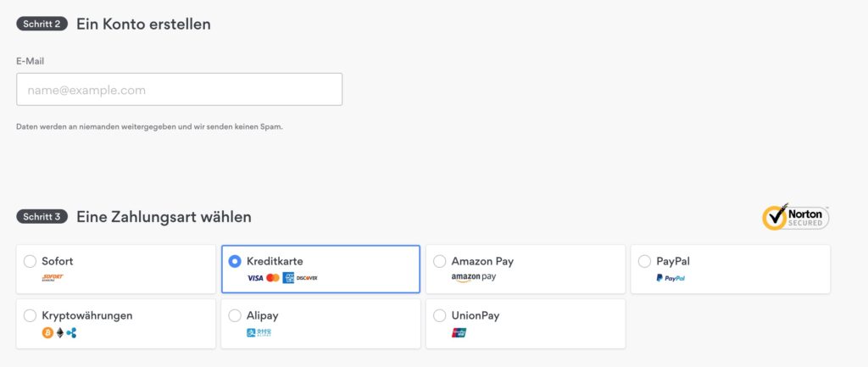Click the 'Sofort' label text

(58, 261)
